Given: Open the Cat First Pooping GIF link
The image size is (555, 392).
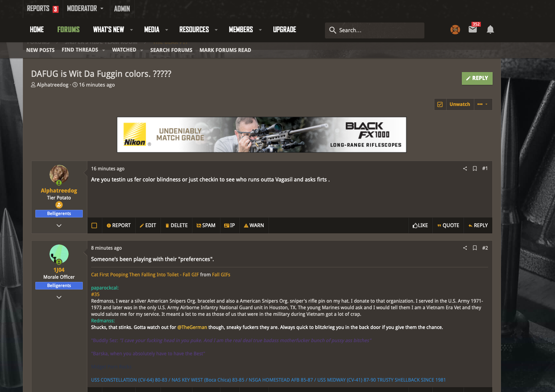Looking at the screenshot, I should pos(145,275).
